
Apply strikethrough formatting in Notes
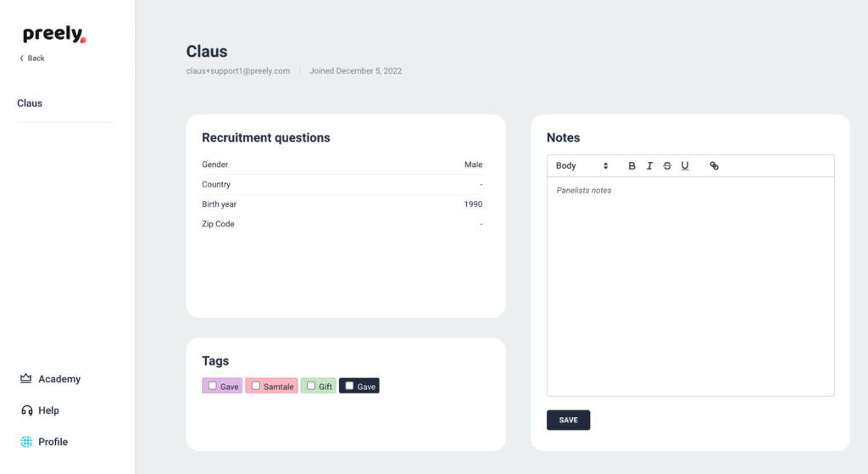coord(667,166)
